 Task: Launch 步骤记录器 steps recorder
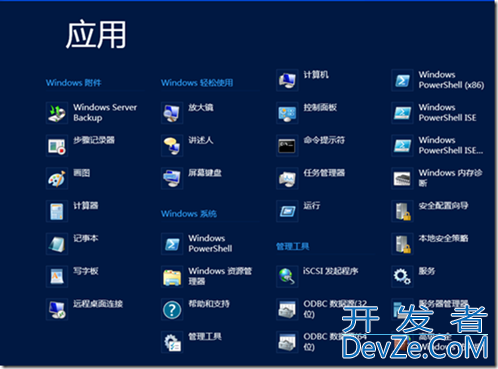80,145
